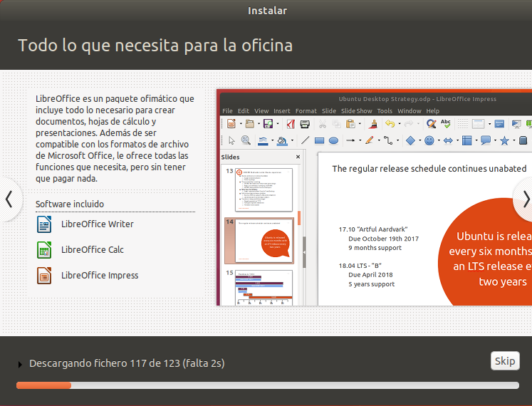Open the Slide Show menu
Screen dimensions: 532x406
pos(356,111)
